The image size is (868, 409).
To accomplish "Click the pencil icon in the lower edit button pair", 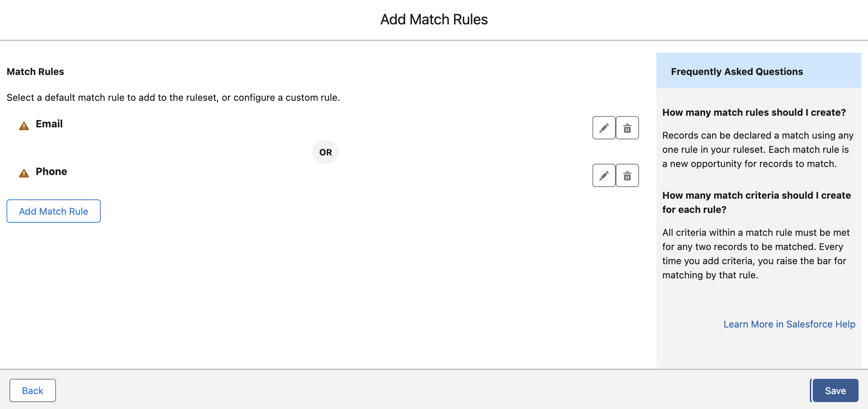I will click(603, 175).
